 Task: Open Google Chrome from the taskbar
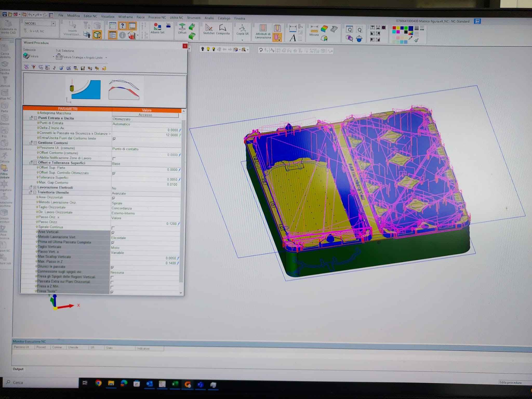[98, 383]
